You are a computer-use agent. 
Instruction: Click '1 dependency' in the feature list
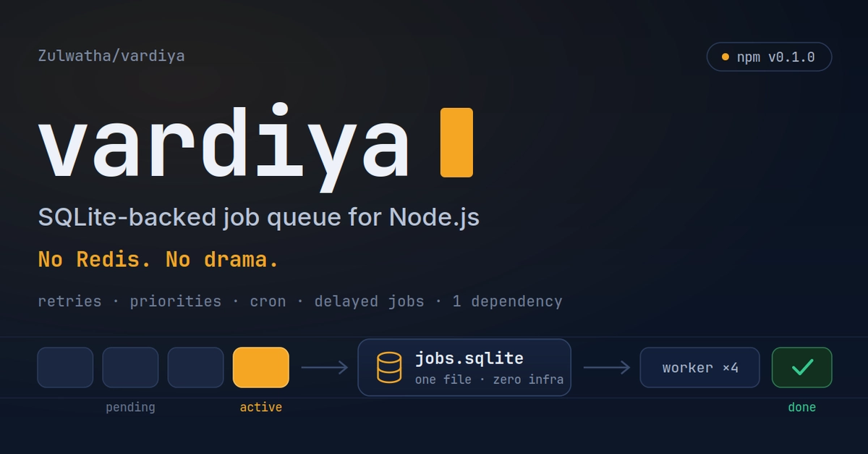tap(508, 301)
